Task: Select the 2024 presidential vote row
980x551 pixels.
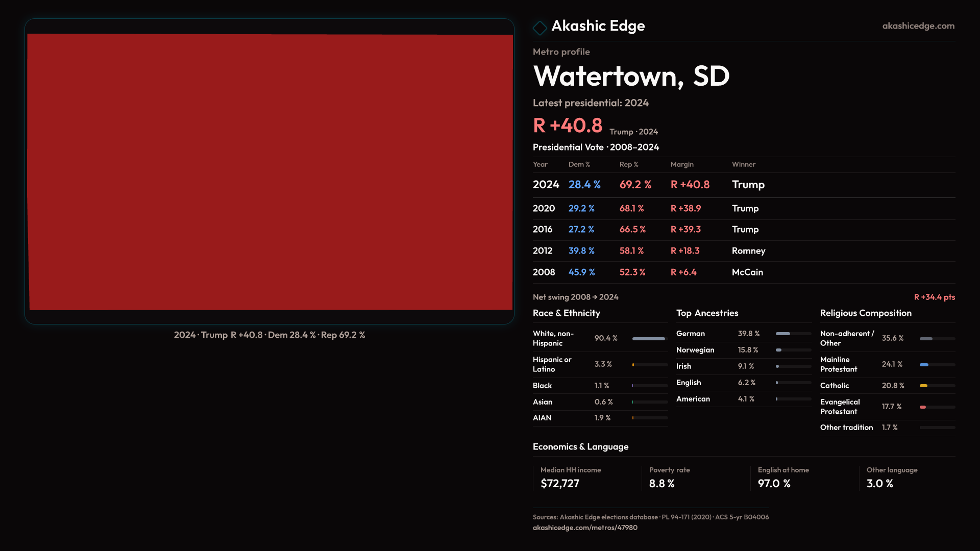Action: (648, 185)
